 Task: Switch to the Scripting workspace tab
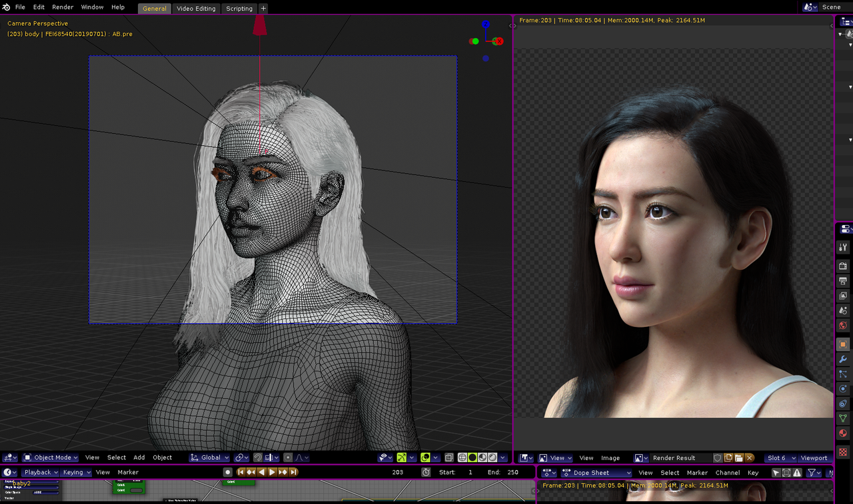coord(239,9)
